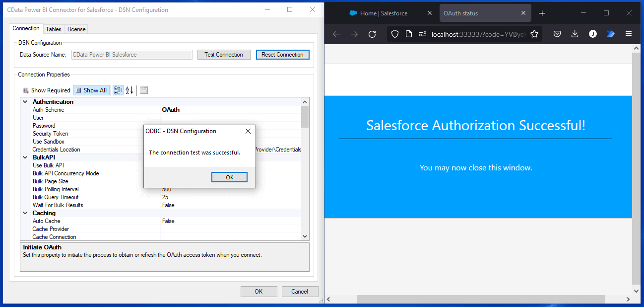Screen dimensions: 644x307
Task: Select the Use Bulk API property row
Action: [165, 165]
